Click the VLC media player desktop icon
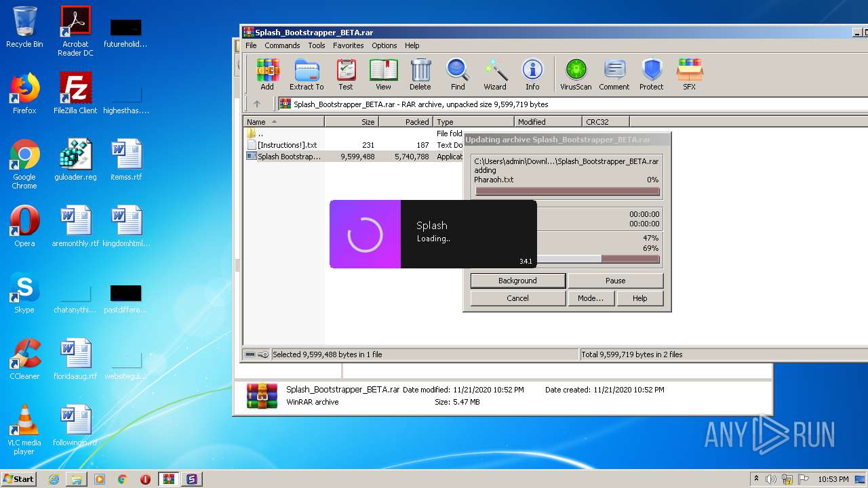This screenshot has width=868, height=488. (24, 430)
